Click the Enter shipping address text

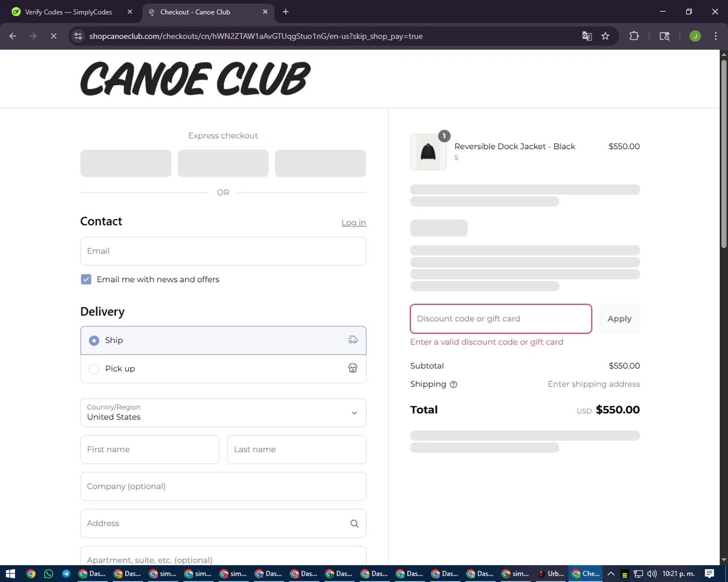[594, 384]
